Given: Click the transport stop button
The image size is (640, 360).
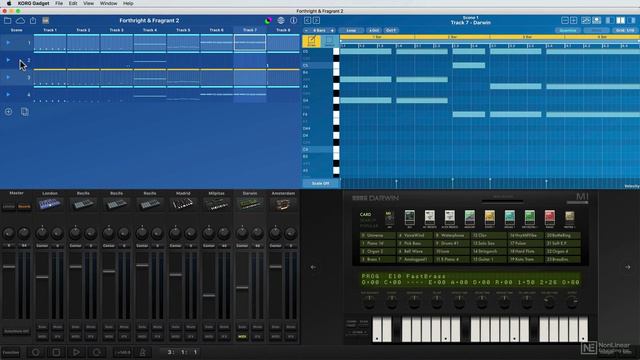Looking at the screenshot, I should [56, 352].
